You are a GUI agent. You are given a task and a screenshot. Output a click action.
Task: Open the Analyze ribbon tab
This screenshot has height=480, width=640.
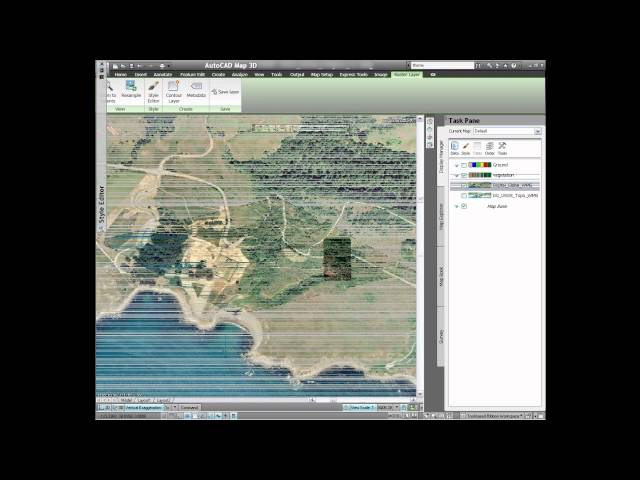(x=240, y=75)
